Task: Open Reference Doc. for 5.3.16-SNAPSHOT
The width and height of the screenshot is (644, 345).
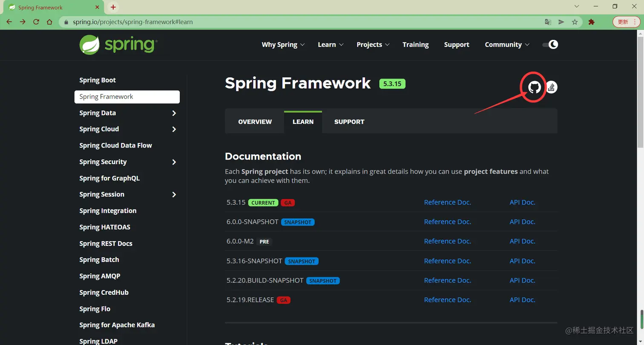Action: pyautogui.click(x=448, y=261)
